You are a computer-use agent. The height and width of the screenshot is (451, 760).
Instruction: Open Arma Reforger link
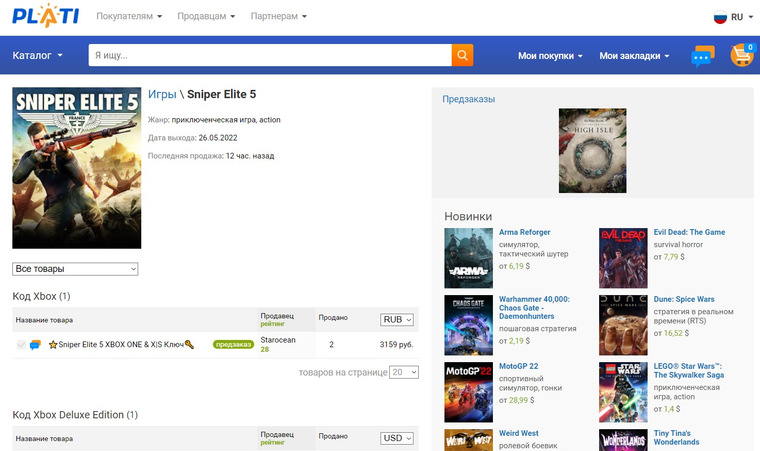click(x=524, y=232)
